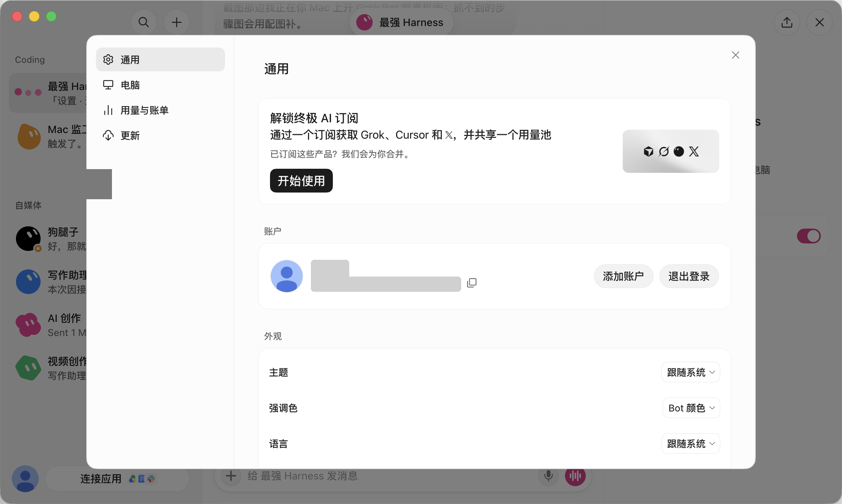Viewport: 842px width, 504px height.
Task: Click the gear icon beside 通用
Action: click(x=108, y=59)
